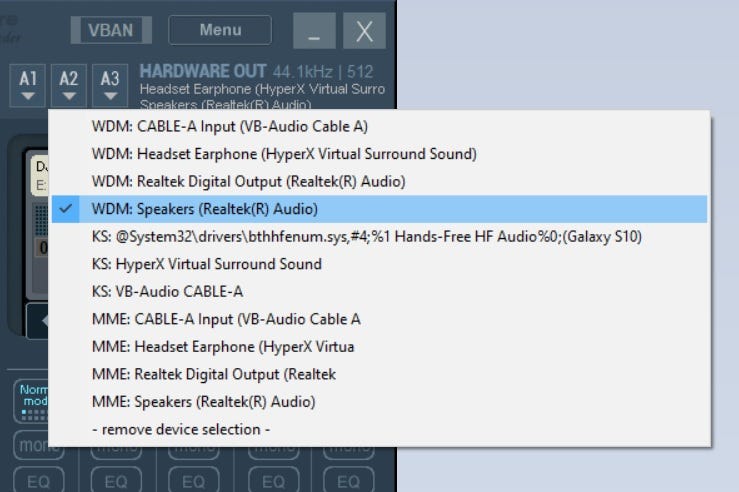
Task: Select WDM: Headset Earphone HyperX device
Action: [x=379, y=154]
